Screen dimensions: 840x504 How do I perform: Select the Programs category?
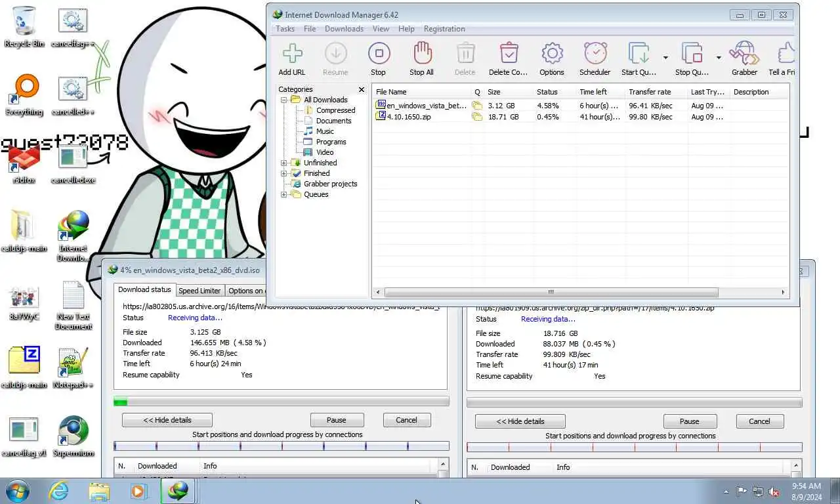331,142
